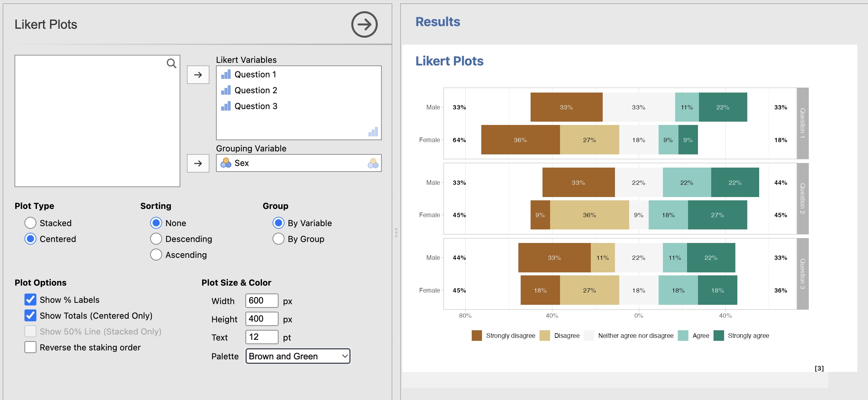Click the Height input field

tap(261, 319)
